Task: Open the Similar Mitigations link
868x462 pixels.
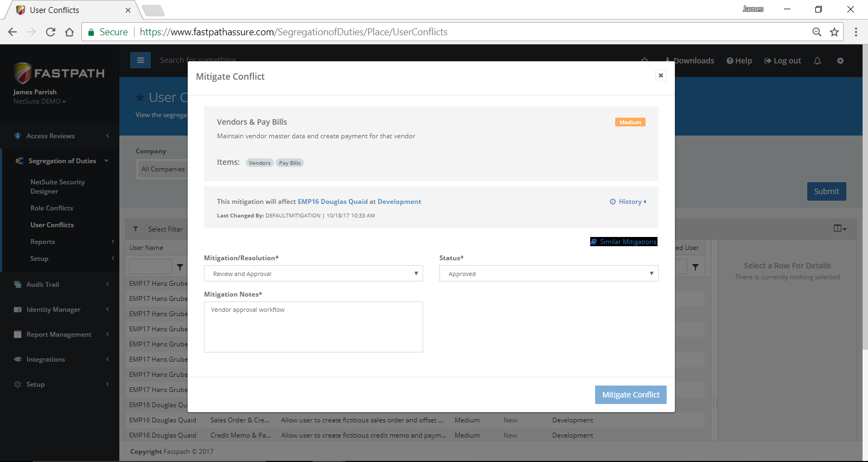Action: (x=624, y=242)
